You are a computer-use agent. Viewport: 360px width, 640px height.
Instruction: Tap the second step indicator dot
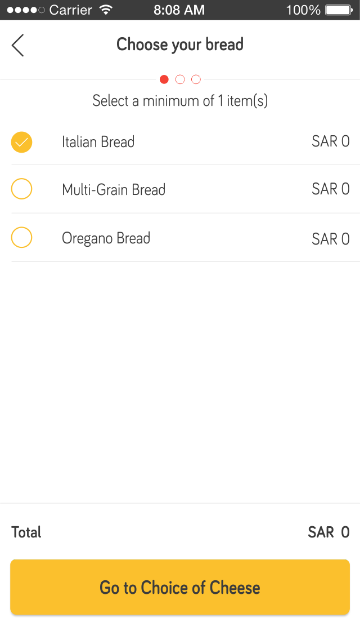click(x=180, y=79)
